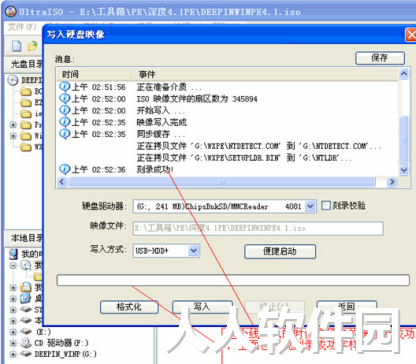Click the 返回 button
The image size is (416, 364).
point(347,307)
